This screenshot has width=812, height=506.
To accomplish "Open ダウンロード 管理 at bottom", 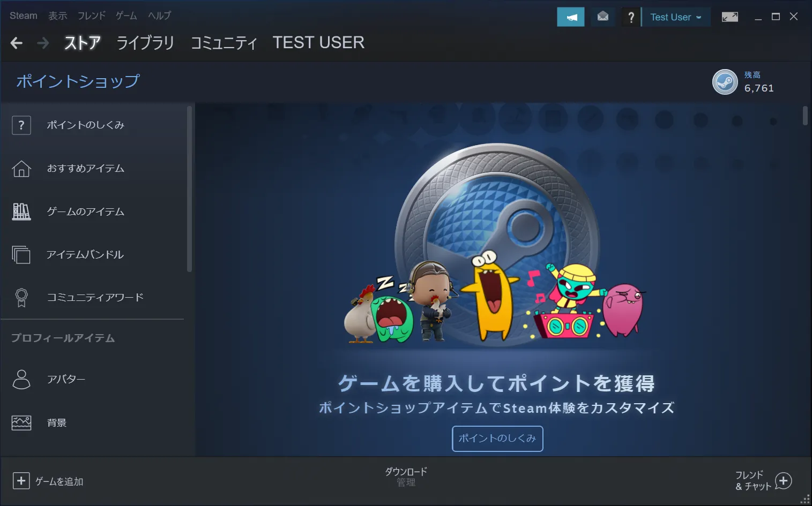I will 406,477.
